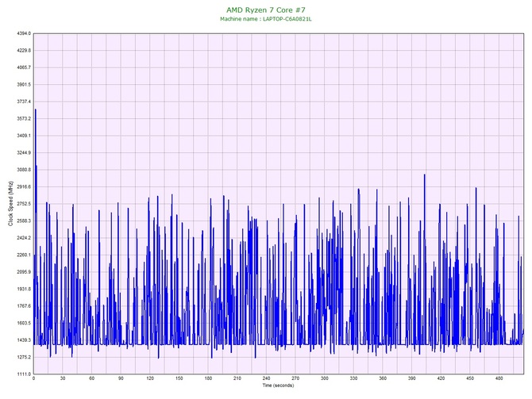The height and width of the screenshot is (399, 532).
Task: Click the "Time (seconds)" axis label
Action: [278, 386]
